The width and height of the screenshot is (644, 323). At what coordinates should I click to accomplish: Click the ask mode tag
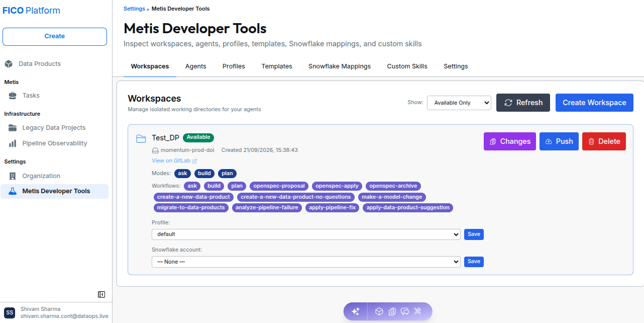[183, 174]
